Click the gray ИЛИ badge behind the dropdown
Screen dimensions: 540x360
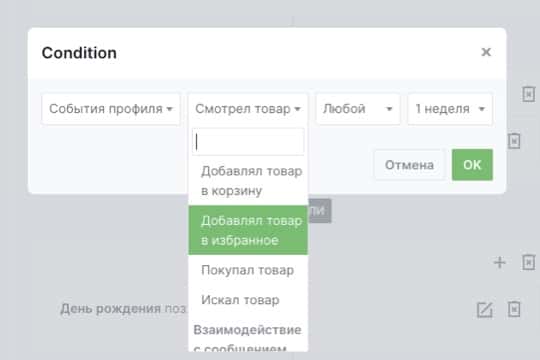(x=320, y=210)
